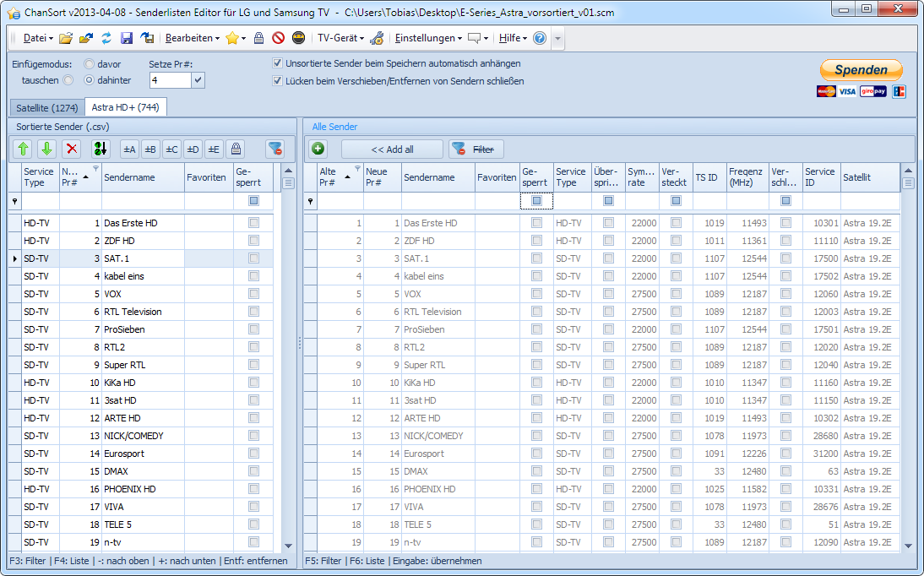Select the 'tauschen' insert mode radio button
Viewport: 924px width, 576px height.
pos(68,80)
